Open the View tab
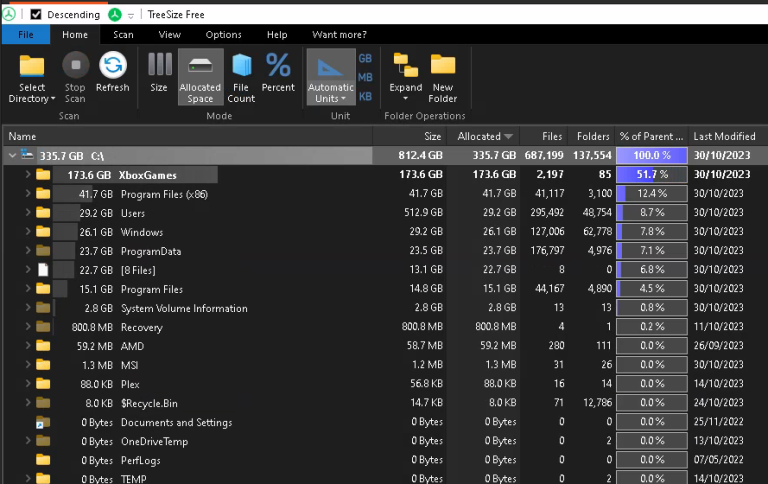 pos(169,35)
